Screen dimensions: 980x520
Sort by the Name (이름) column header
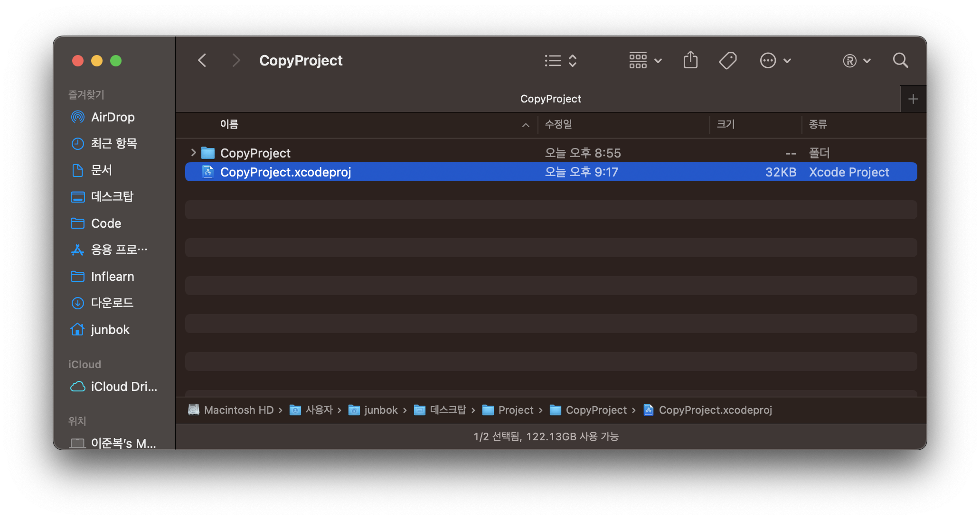(x=229, y=124)
